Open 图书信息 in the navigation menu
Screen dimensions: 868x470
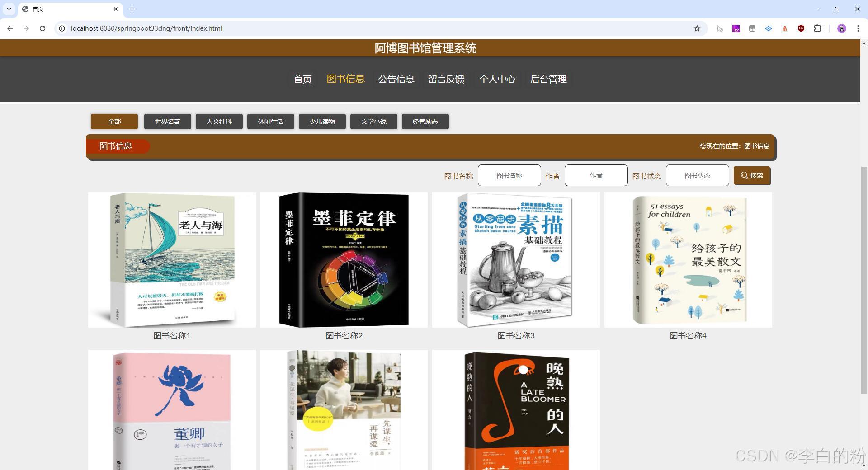click(x=345, y=79)
